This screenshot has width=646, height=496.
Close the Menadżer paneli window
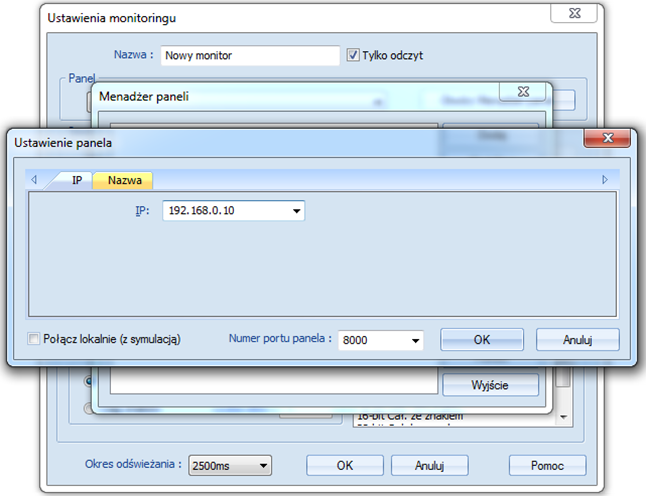[x=523, y=91]
